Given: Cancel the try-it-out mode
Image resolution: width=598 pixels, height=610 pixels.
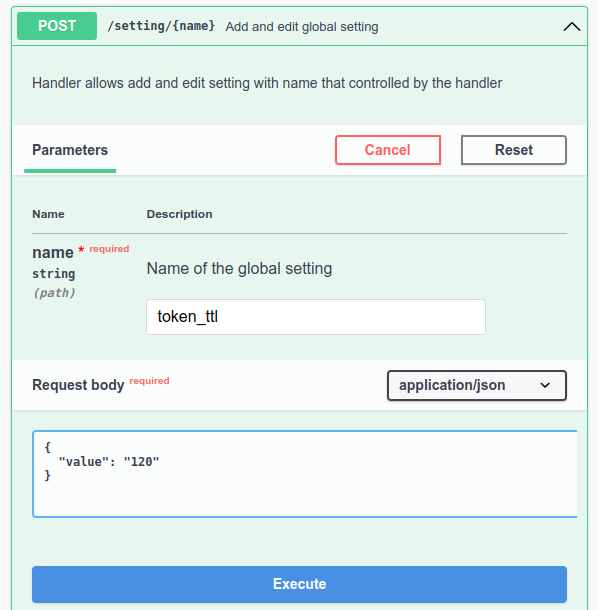Looking at the screenshot, I should tap(388, 150).
